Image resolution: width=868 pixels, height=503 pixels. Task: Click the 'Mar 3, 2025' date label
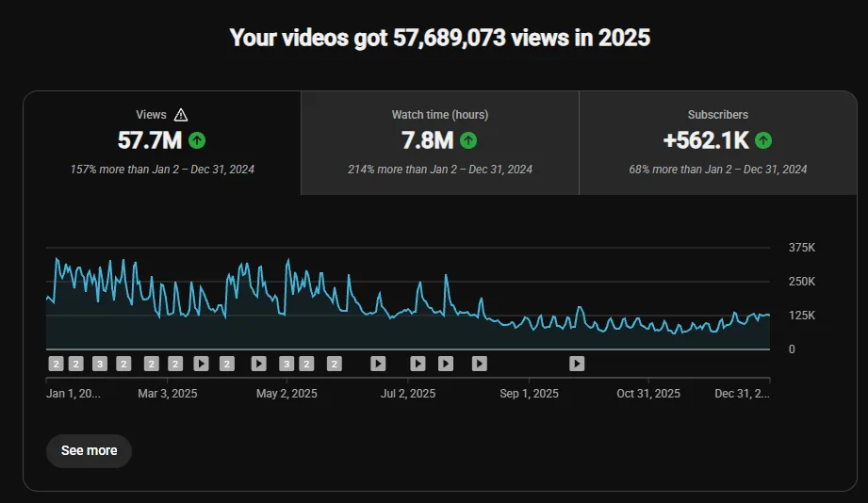(x=167, y=394)
